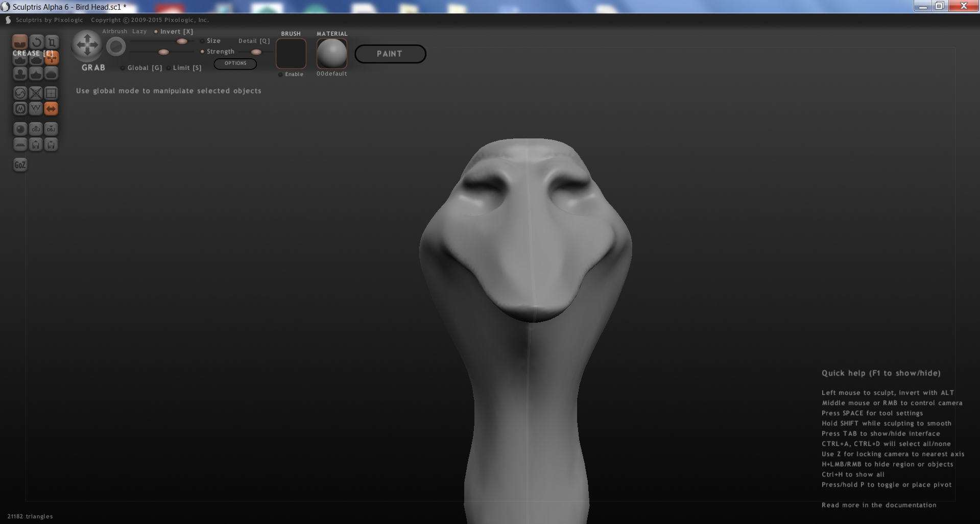Toggle the Airbrush option
Image resolution: width=980 pixels, height=524 pixels.
click(x=114, y=31)
